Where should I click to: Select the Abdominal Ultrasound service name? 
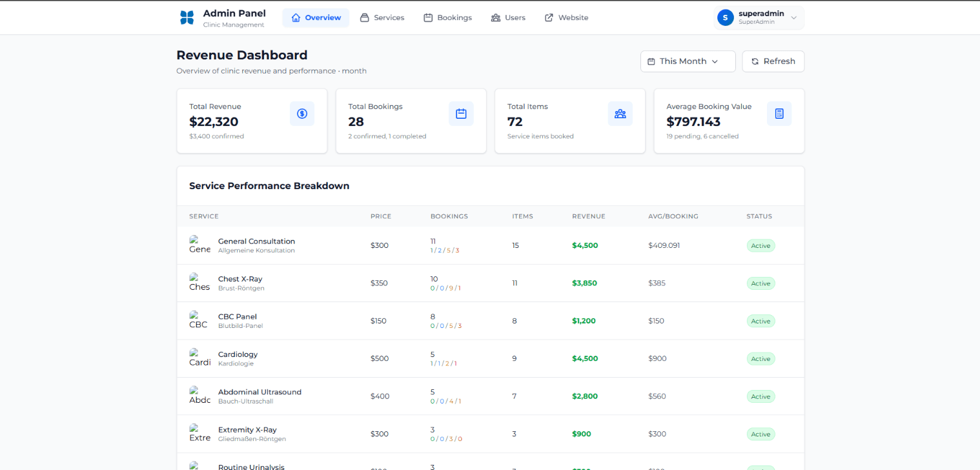point(260,392)
